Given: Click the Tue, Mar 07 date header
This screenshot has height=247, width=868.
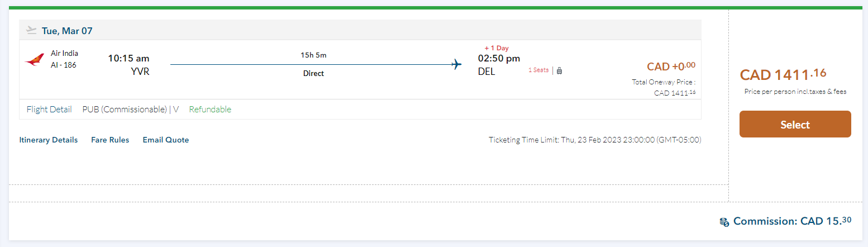Looking at the screenshot, I should [x=67, y=31].
